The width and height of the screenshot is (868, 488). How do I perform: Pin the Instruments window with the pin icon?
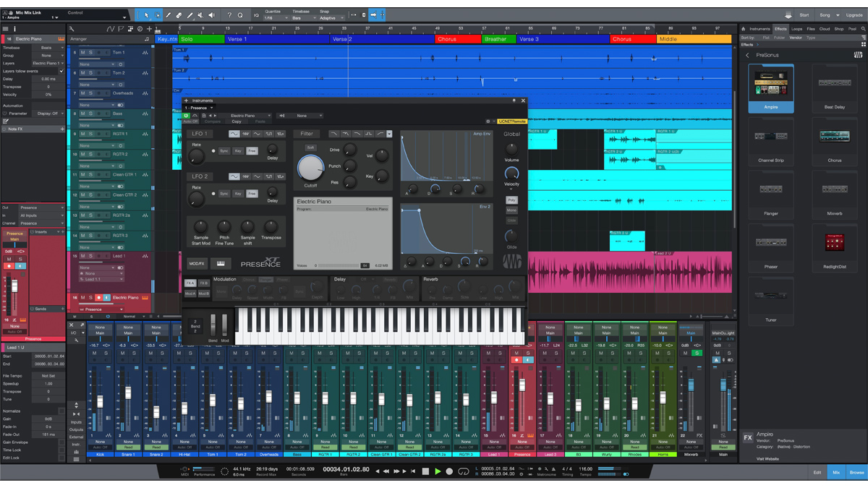tap(514, 100)
